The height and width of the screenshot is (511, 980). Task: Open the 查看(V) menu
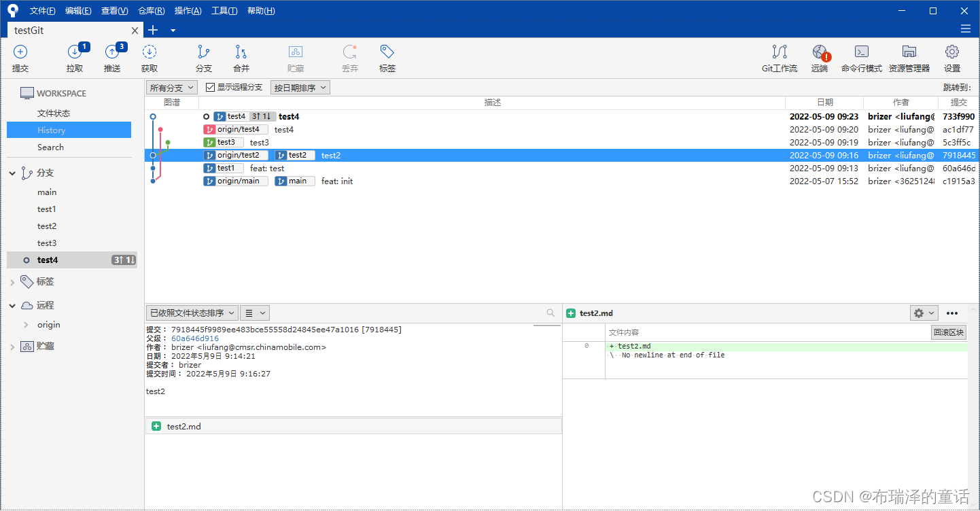[114, 11]
